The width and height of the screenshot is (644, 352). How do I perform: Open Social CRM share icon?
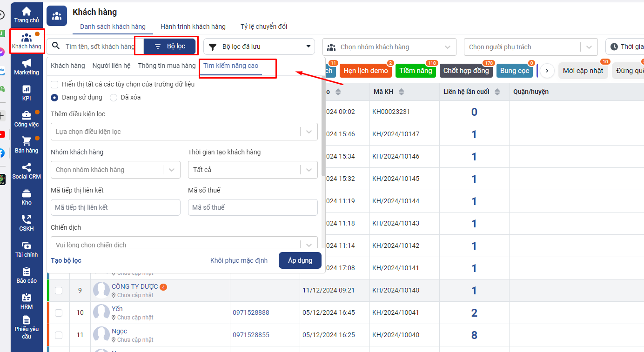pyautogui.click(x=27, y=171)
